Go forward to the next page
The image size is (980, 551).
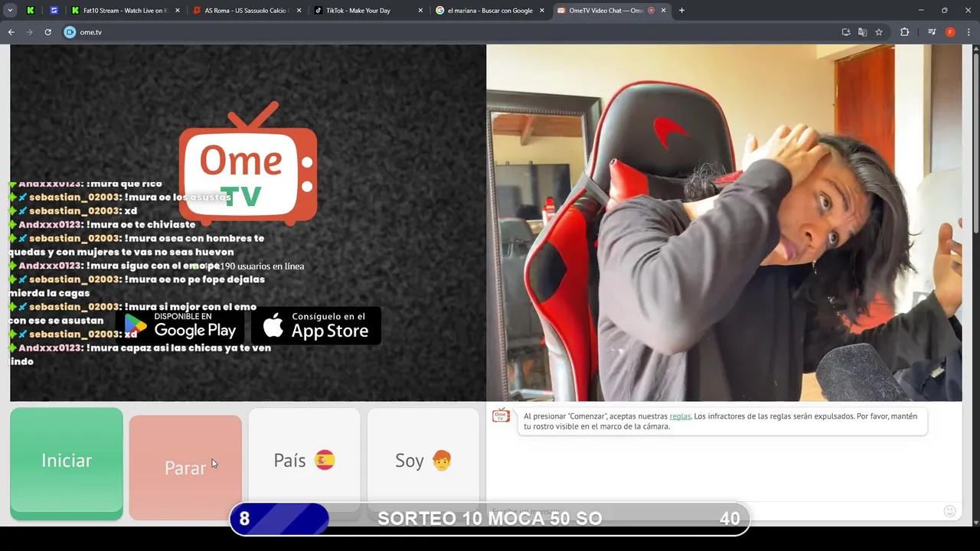coord(29,32)
